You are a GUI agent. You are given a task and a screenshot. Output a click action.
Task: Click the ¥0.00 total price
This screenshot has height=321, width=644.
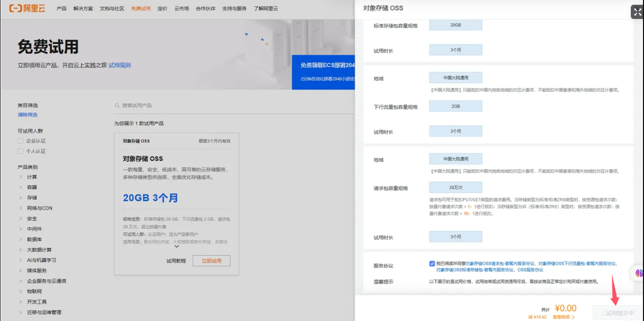[565, 308]
